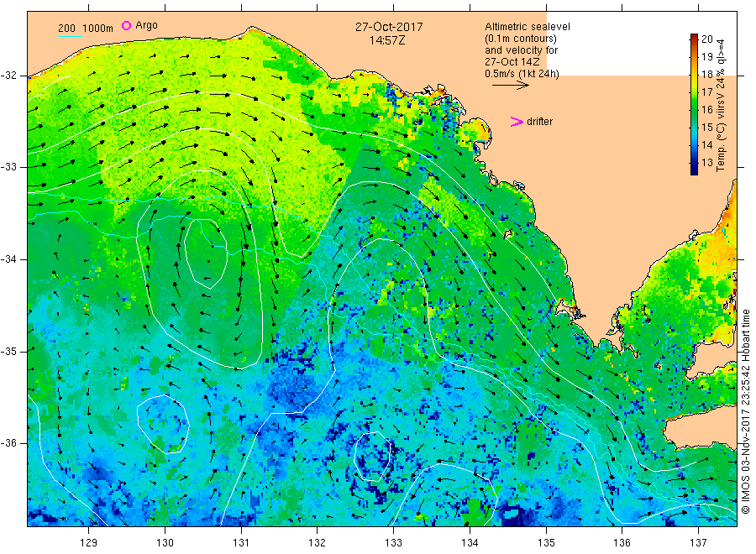The height and width of the screenshot is (554, 756).
Task: Click the colorbar value 15
Action: click(706, 128)
